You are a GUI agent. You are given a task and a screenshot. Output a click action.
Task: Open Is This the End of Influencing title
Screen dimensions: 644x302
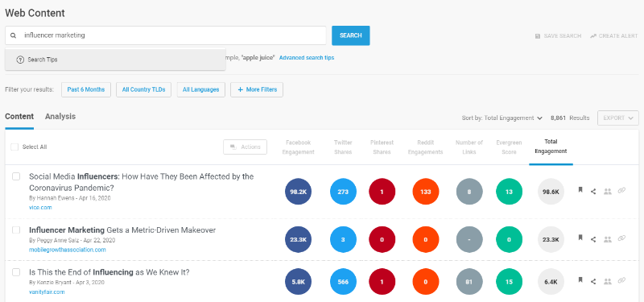[109, 272]
